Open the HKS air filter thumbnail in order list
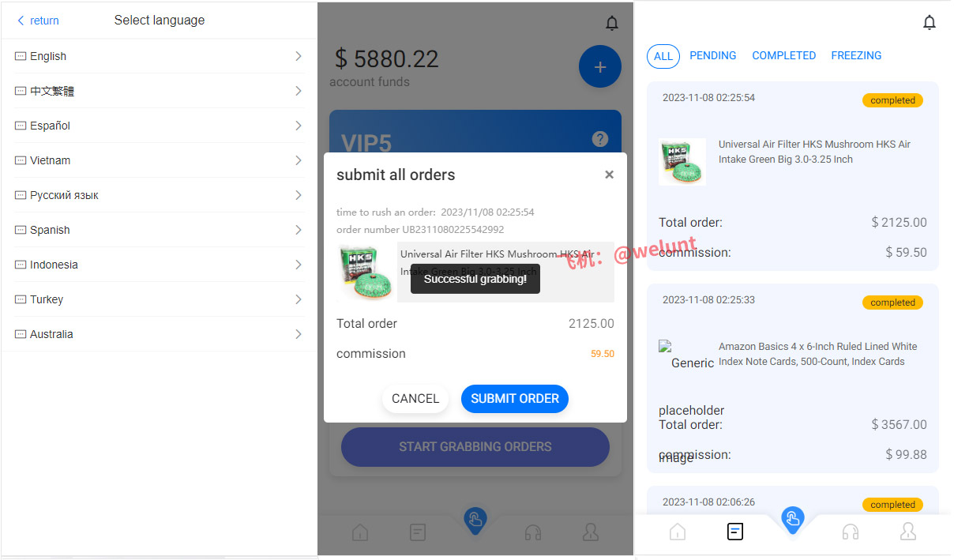 coord(682,162)
